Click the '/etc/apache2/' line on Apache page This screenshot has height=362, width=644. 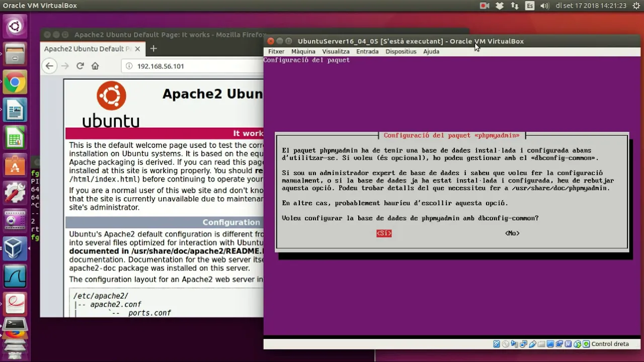pos(101,296)
